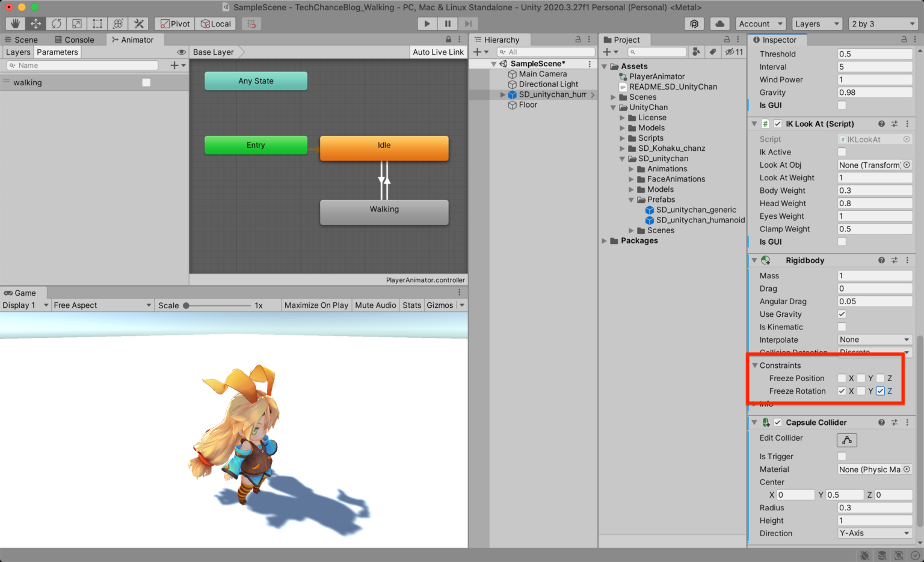Click the Auto Live Link button
924x562 pixels.
438,52
